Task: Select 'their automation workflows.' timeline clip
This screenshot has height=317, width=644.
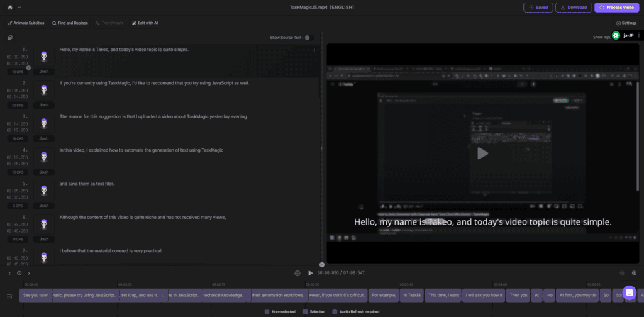Action: pyautogui.click(x=279, y=295)
